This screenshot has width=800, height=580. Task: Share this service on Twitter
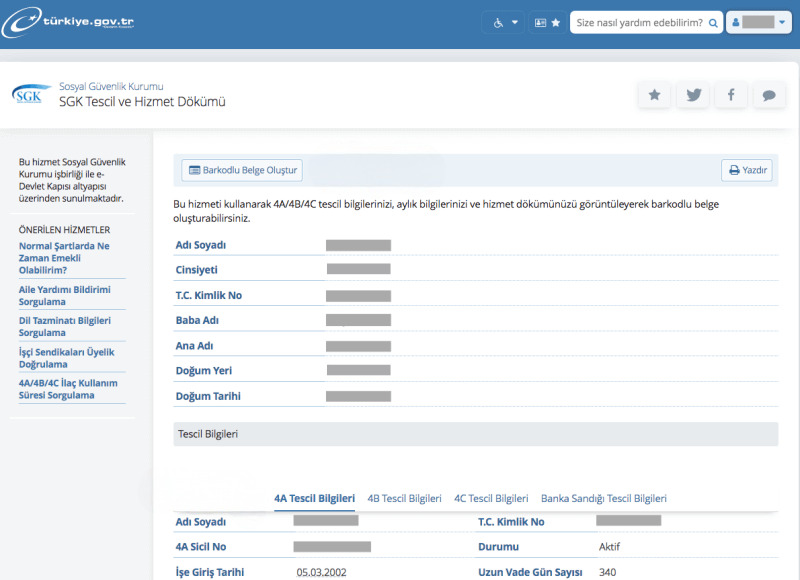(692, 95)
